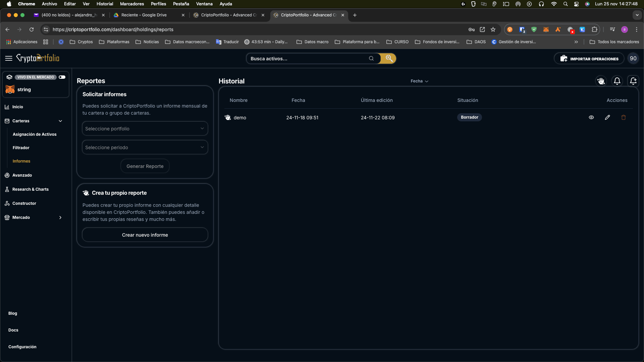This screenshot has width=644, height=362.
Task: Open the Perfiles menu in menu bar
Action: 158,4
